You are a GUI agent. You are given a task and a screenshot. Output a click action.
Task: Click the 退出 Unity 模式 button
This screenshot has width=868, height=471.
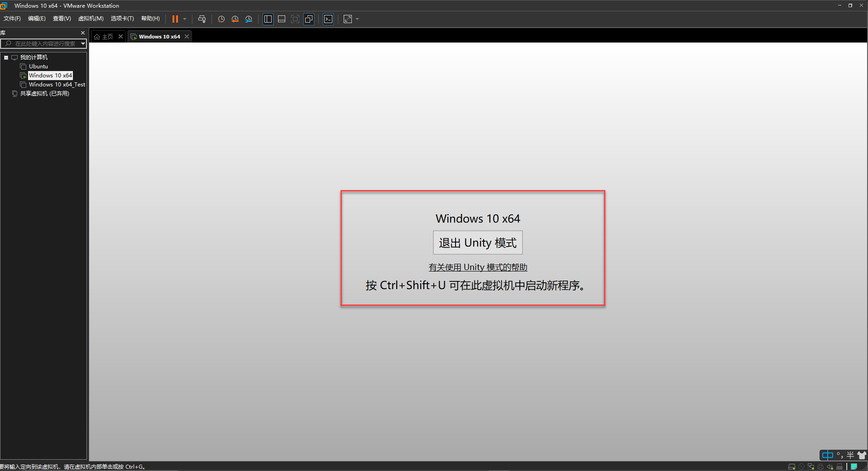478,243
